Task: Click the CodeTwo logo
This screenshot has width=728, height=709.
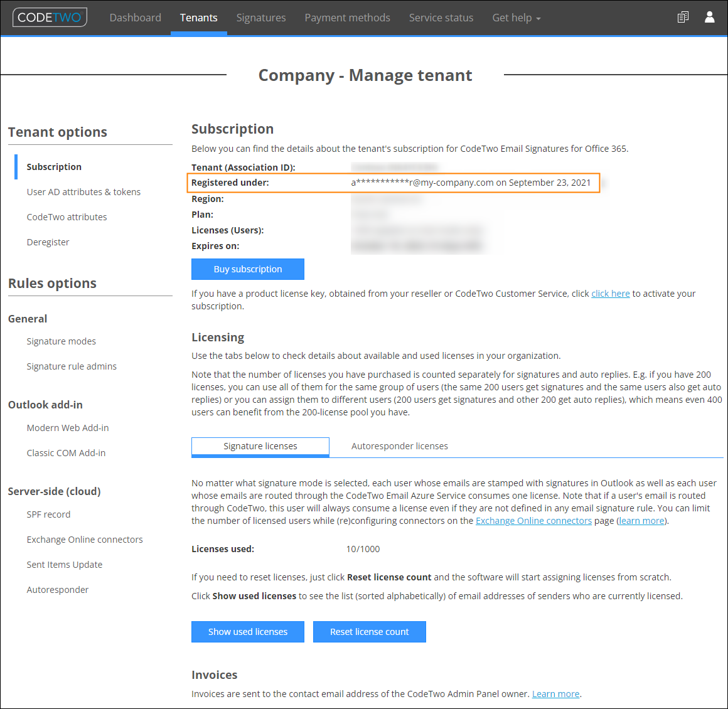Action: [50, 18]
